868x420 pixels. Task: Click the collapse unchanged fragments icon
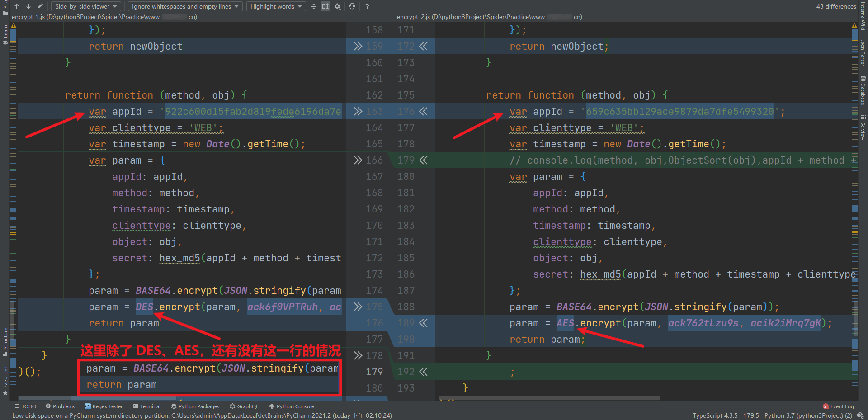(x=314, y=6)
